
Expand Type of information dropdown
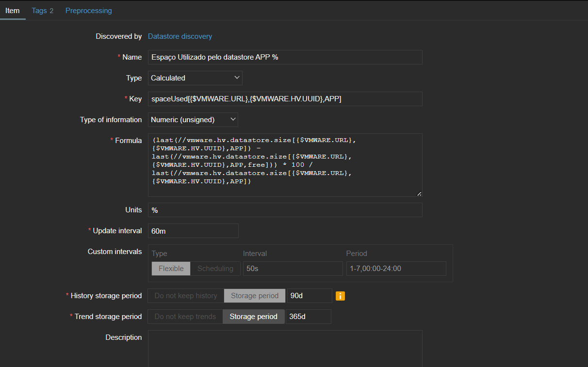pos(193,120)
